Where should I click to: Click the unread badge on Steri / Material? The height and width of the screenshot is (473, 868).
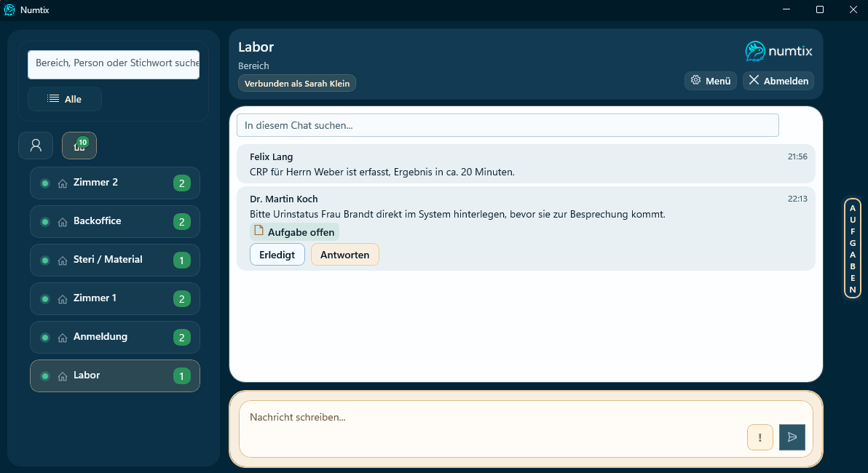[x=181, y=261]
